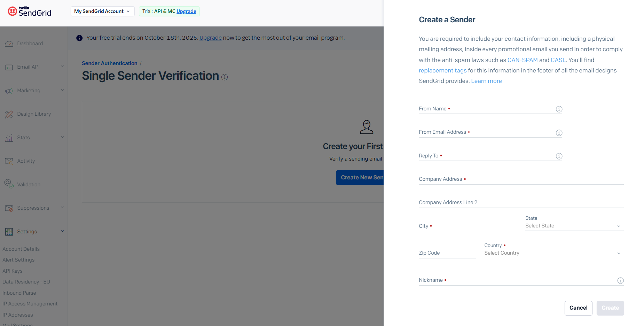
Task: Click the Upgrade link in trial badge
Action: (x=186, y=11)
